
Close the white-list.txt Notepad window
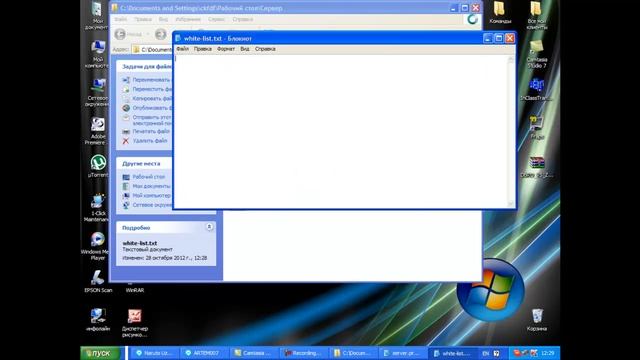click(x=510, y=38)
